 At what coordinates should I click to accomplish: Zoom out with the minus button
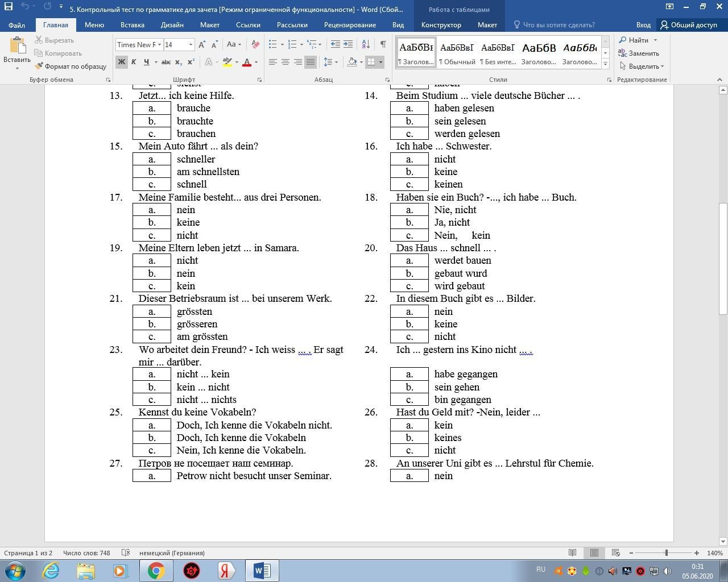(631, 553)
